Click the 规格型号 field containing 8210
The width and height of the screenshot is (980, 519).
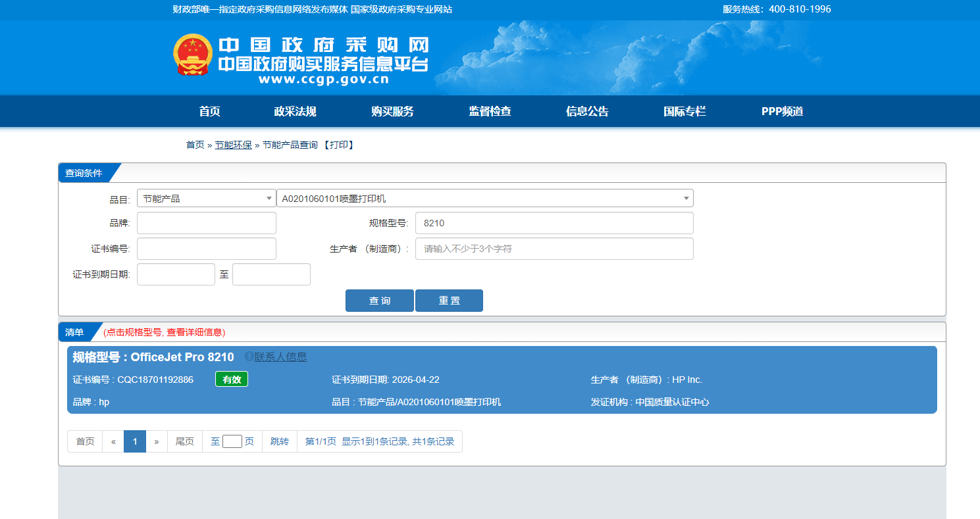[554, 223]
